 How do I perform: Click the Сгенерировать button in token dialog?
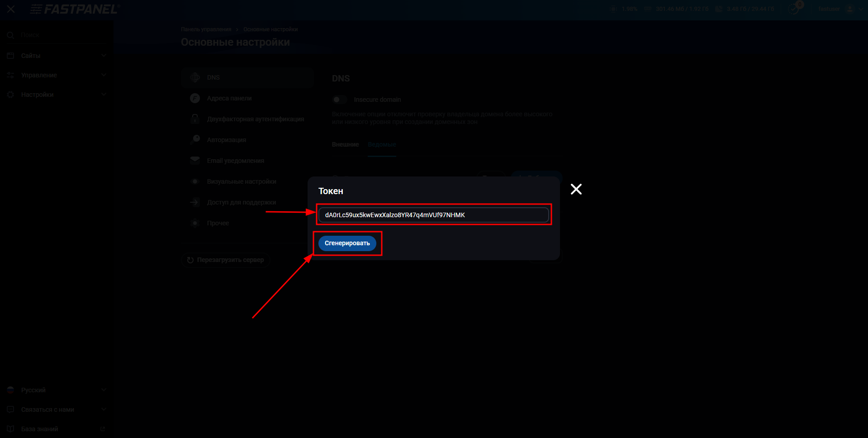[x=347, y=243]
